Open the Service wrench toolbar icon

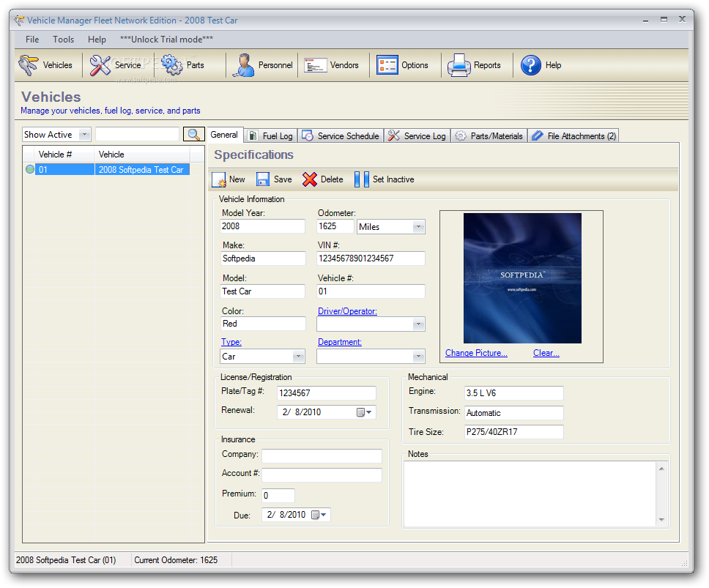[x=100, y=65]
